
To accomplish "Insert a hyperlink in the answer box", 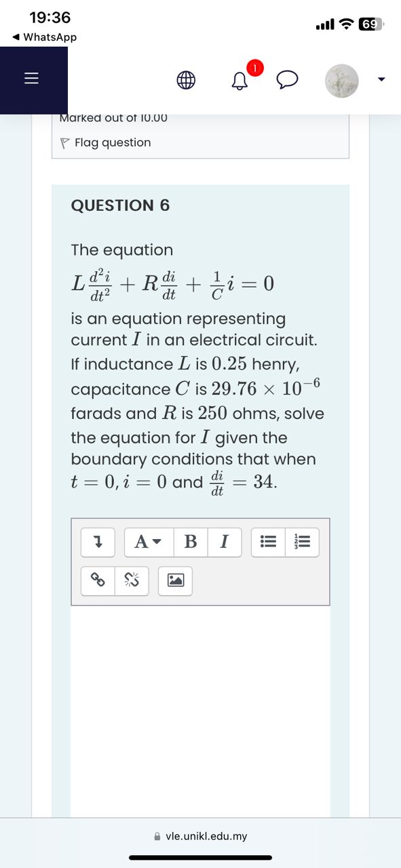I will tap(97, 580).
